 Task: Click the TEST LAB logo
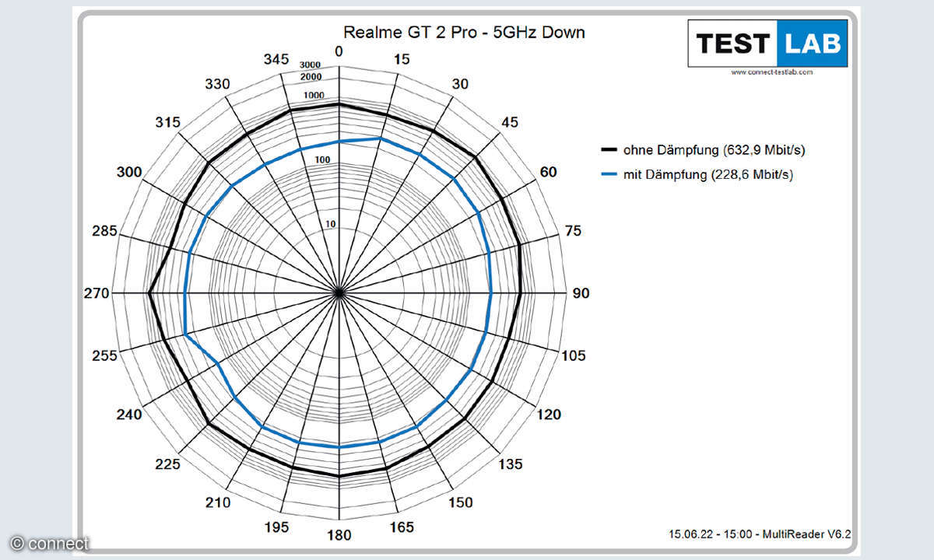(767, 44)
